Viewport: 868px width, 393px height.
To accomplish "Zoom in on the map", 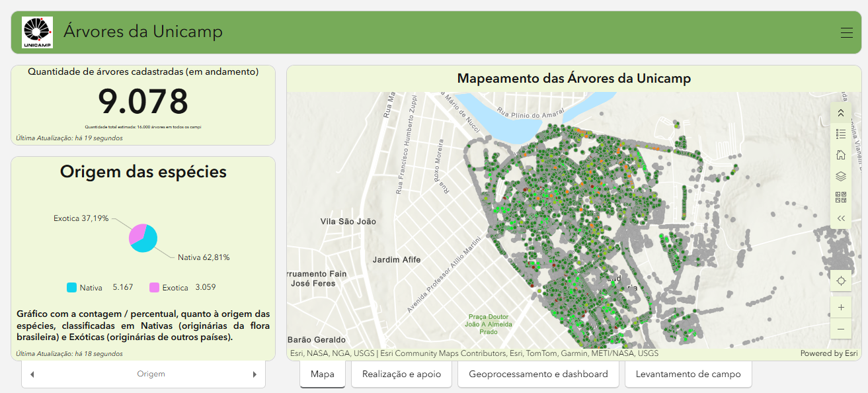I will [841, 308].
